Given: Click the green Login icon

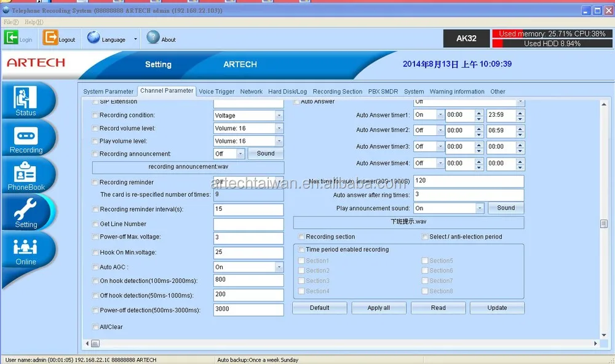Looking at the screenshot, I should [x=11, y=38].
